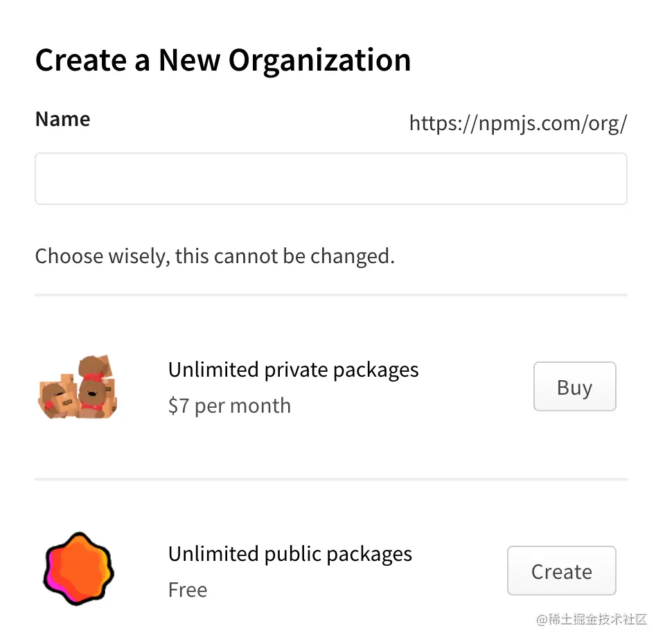
Task: Click the word "Organization" in the heading
Action: pyautogui.click(x=319, y=60)
